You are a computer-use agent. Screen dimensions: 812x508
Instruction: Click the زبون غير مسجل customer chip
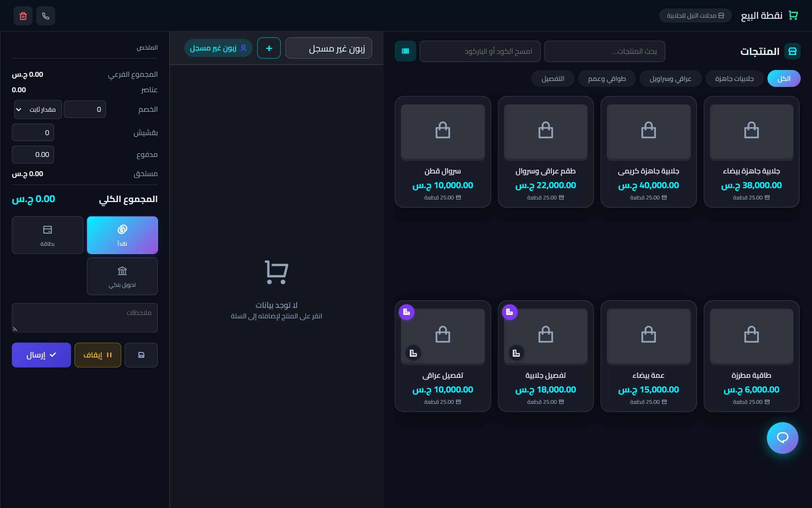point(218,48)
